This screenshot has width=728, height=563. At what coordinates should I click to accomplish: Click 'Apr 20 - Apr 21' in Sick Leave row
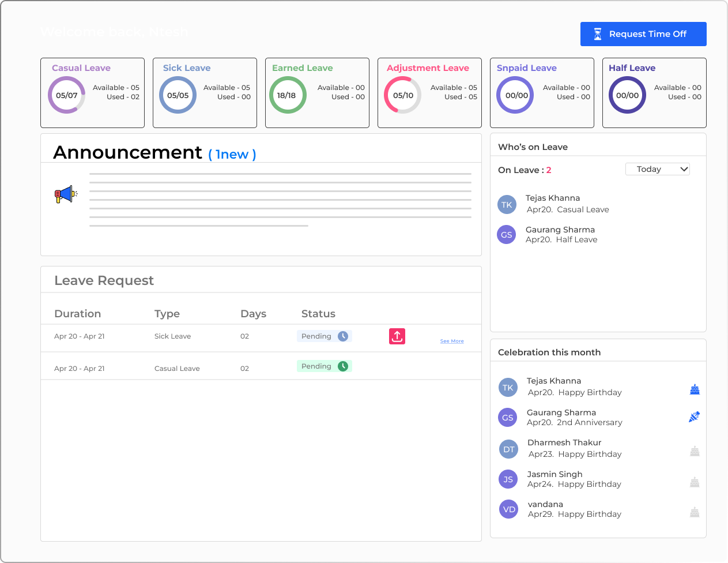point(80,336)
